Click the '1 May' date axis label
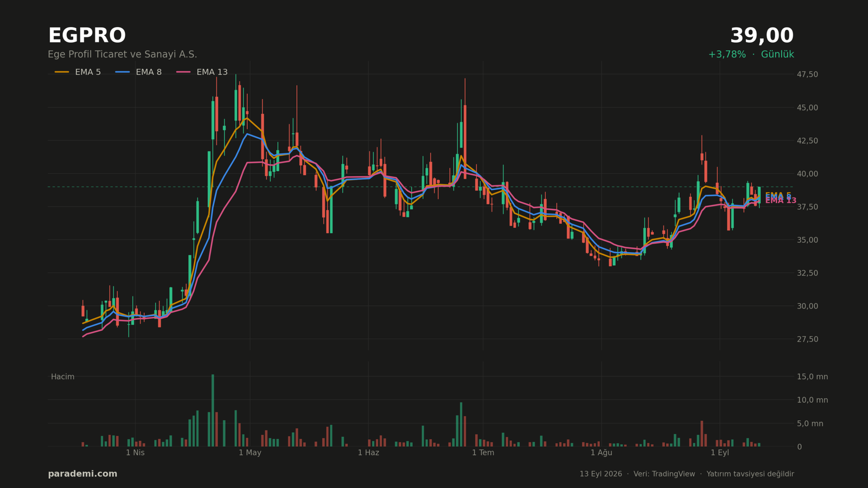The image size is (868, 488). (x=250, y=453)
